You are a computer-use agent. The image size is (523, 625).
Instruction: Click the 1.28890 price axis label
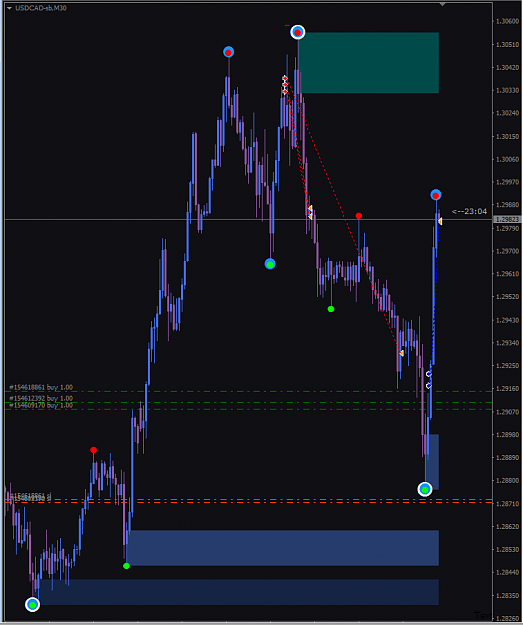pyautogui.click(x=507, y=458)
